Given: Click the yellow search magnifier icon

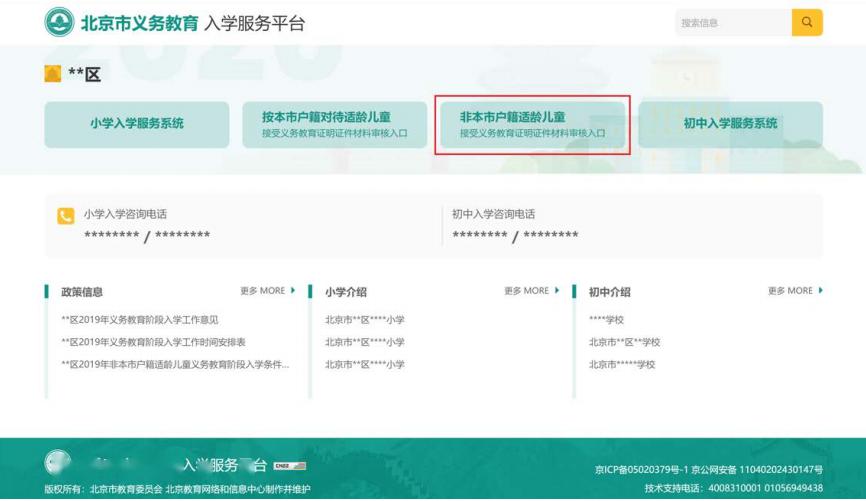Looking at the screenshot, I should (x=807, y=23).
